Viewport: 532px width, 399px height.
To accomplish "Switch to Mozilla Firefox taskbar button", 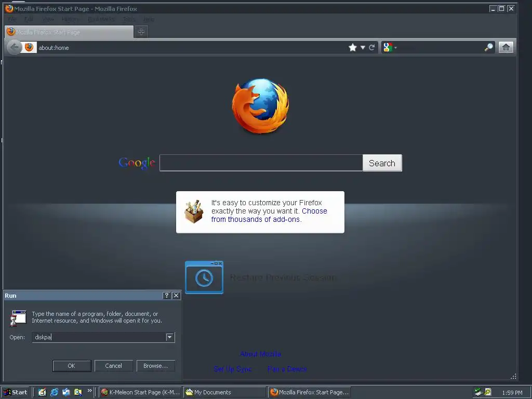I will tap(310, 392).
